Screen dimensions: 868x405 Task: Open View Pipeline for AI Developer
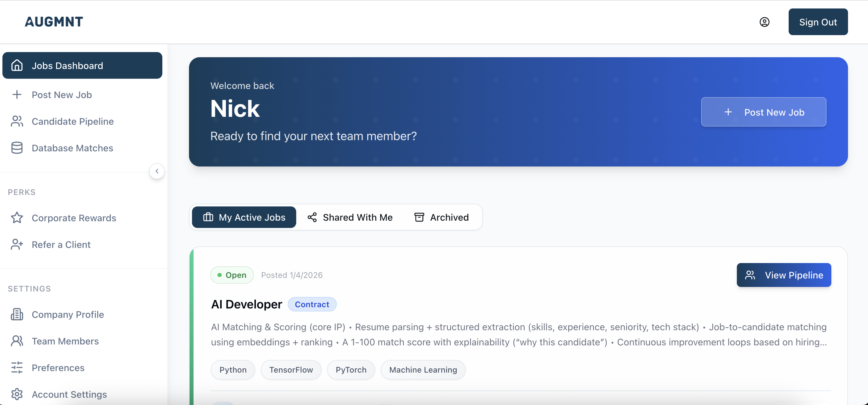(x=784, y=275)
